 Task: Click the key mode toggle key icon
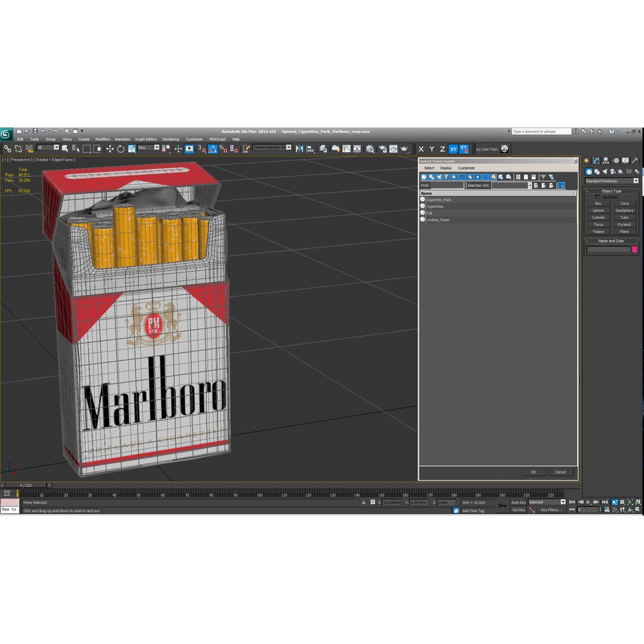coord(502,506)
